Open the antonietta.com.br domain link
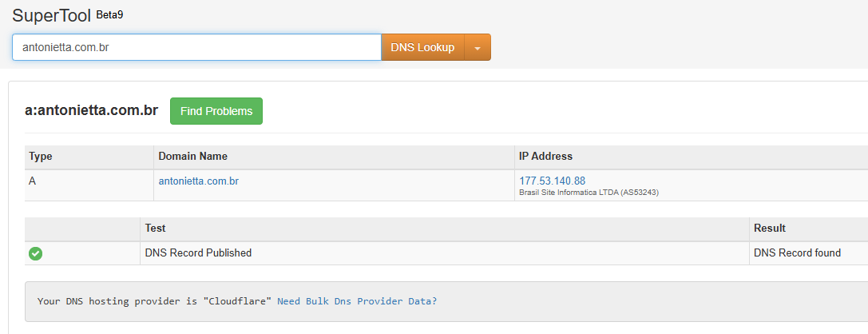This screenshot has width=868, height=334. click(199, 181)
